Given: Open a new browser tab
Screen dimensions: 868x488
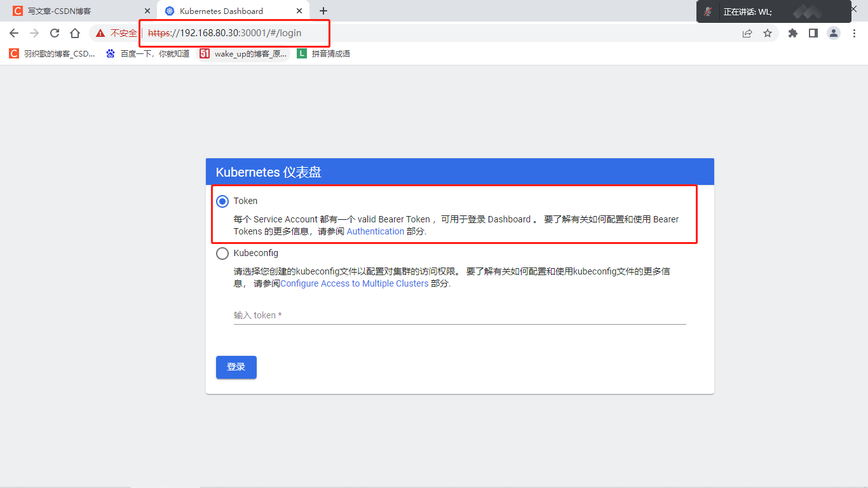Looking at the screenshot, I should pos(323,11).
